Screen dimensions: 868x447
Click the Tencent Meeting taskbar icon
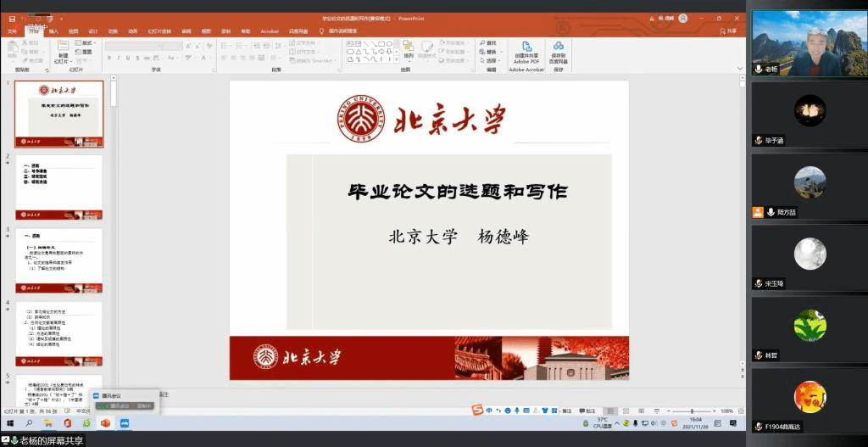(125, 422)
